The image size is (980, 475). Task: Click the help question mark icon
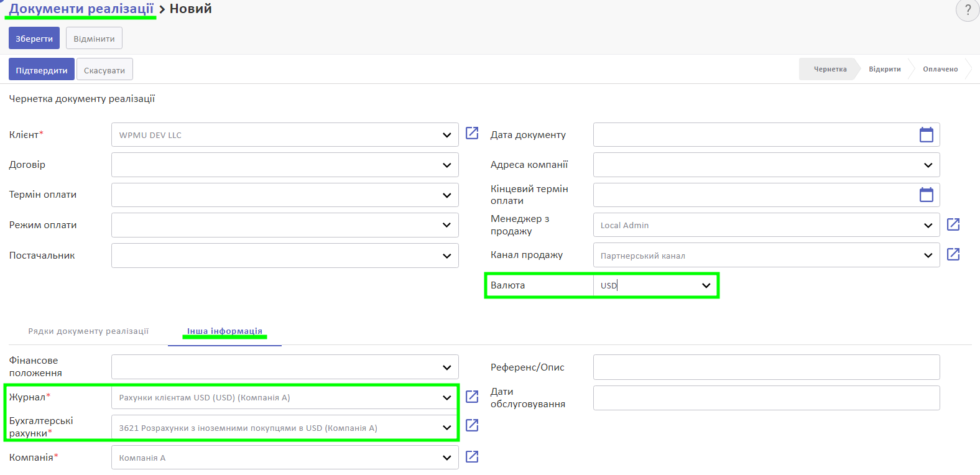point(968,9)
